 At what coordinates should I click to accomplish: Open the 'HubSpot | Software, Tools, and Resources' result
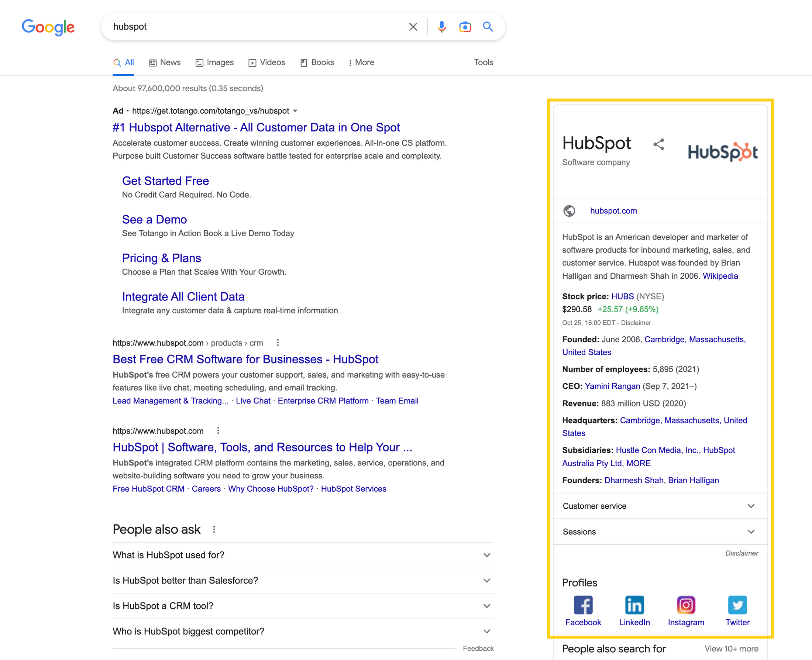tap(262, 447)
